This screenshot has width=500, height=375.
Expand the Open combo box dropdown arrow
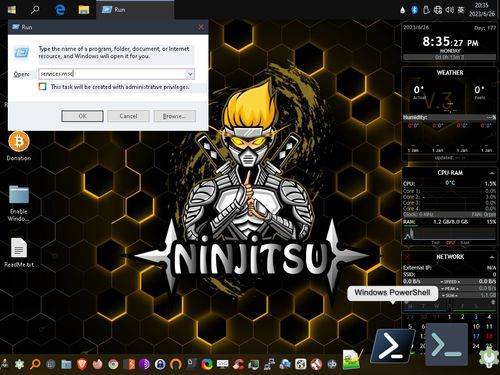click(x=190, y=74)
